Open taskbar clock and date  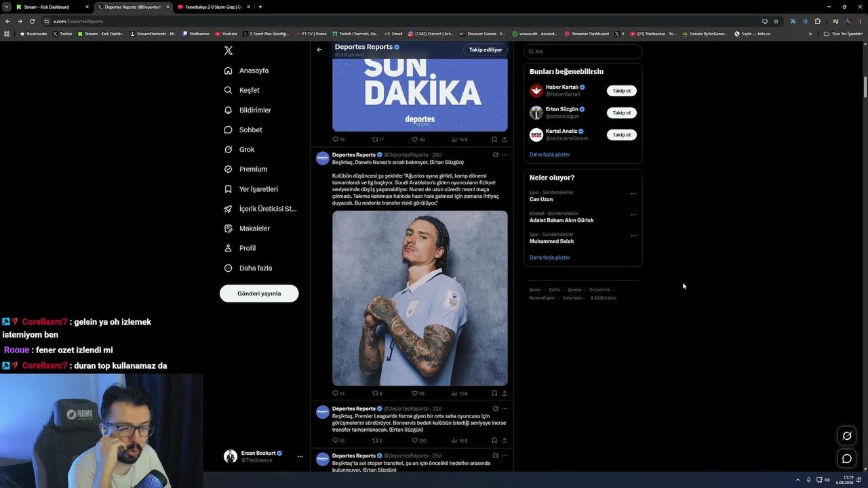(844, 480)
